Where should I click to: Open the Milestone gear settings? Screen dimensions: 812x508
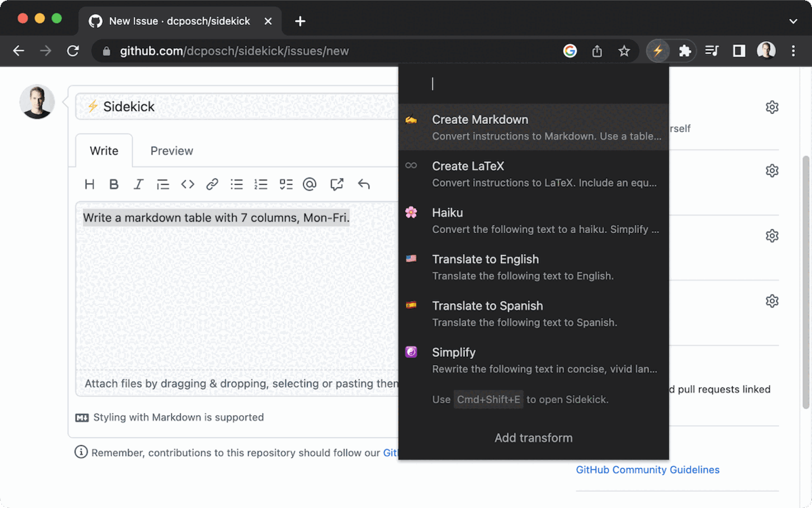(x=772, y=301)
